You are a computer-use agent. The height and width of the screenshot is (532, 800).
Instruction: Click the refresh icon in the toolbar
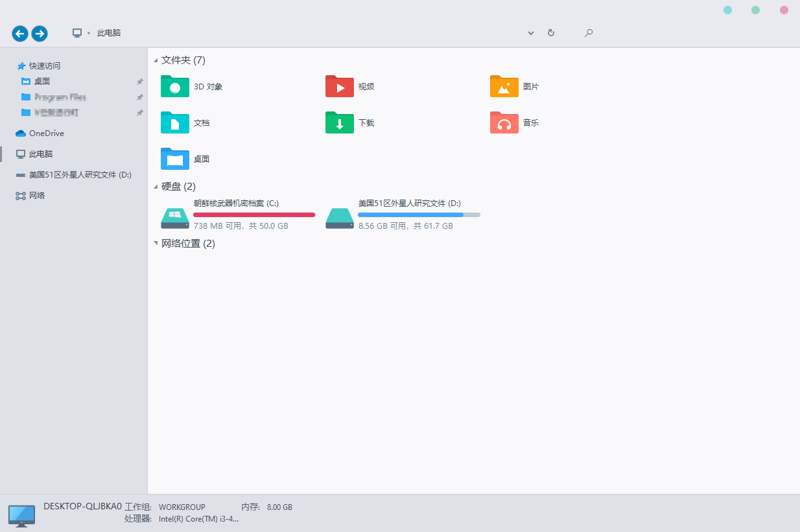point(550,32)
